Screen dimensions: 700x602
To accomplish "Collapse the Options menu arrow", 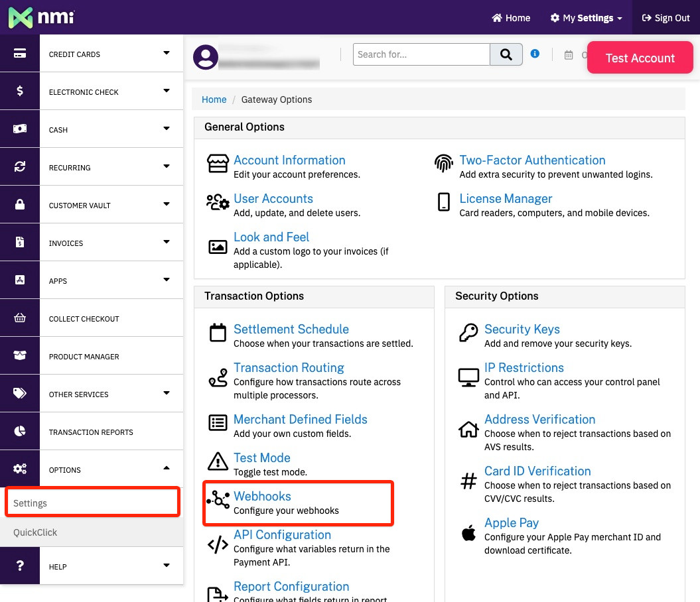I will click(x=167, y=468).
